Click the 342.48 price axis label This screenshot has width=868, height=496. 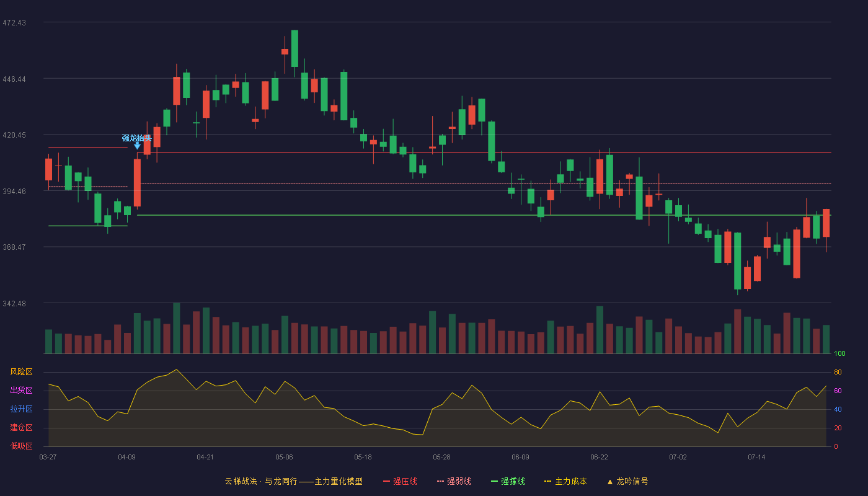pyautogui.click(x=14, y=304)
